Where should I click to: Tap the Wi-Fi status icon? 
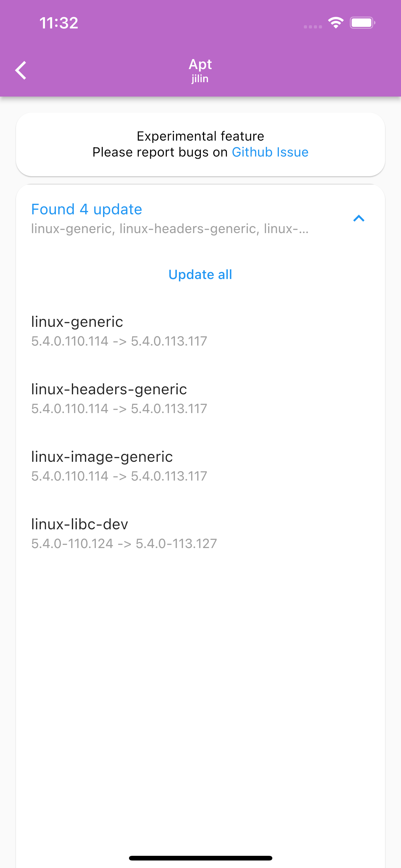pyautogui.click(x=336, y=23)
